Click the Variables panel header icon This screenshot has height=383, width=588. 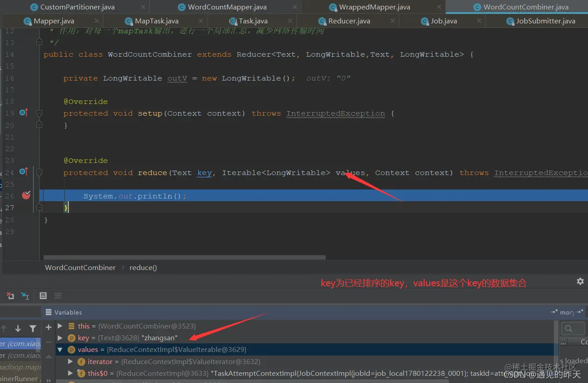coord(48,312)
